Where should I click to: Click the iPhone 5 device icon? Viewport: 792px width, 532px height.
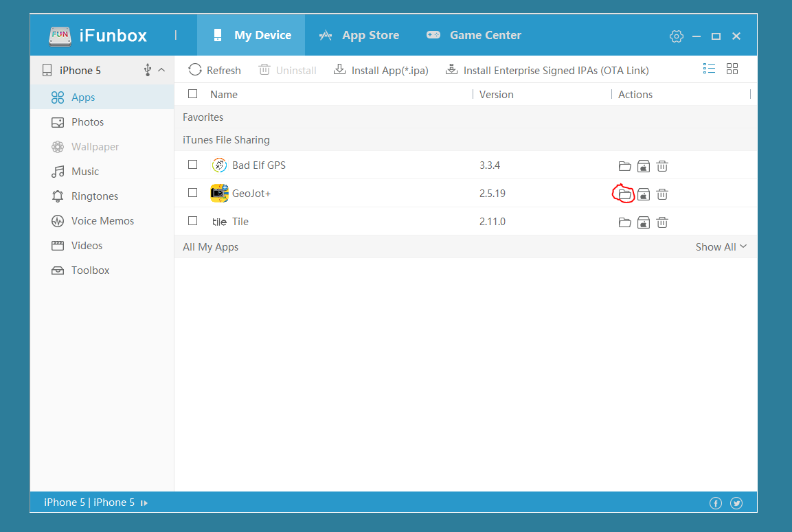[x=47, y=70]
